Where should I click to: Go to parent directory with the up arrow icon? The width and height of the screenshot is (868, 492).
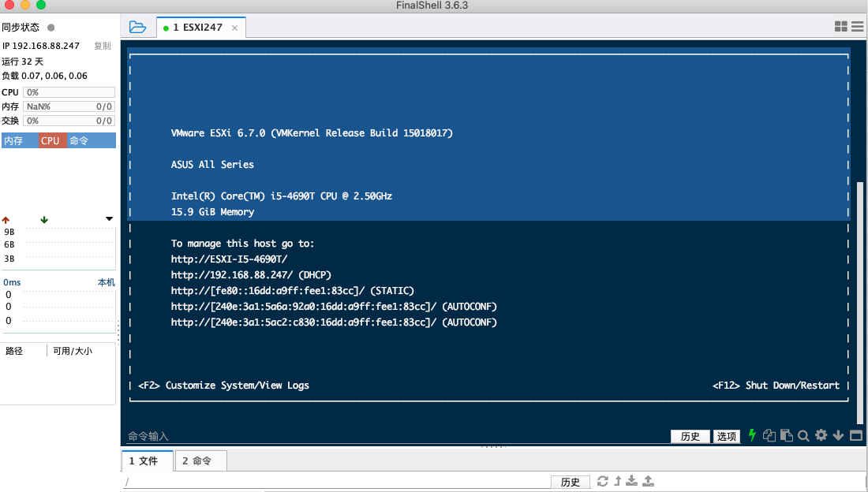click(618, 481)
